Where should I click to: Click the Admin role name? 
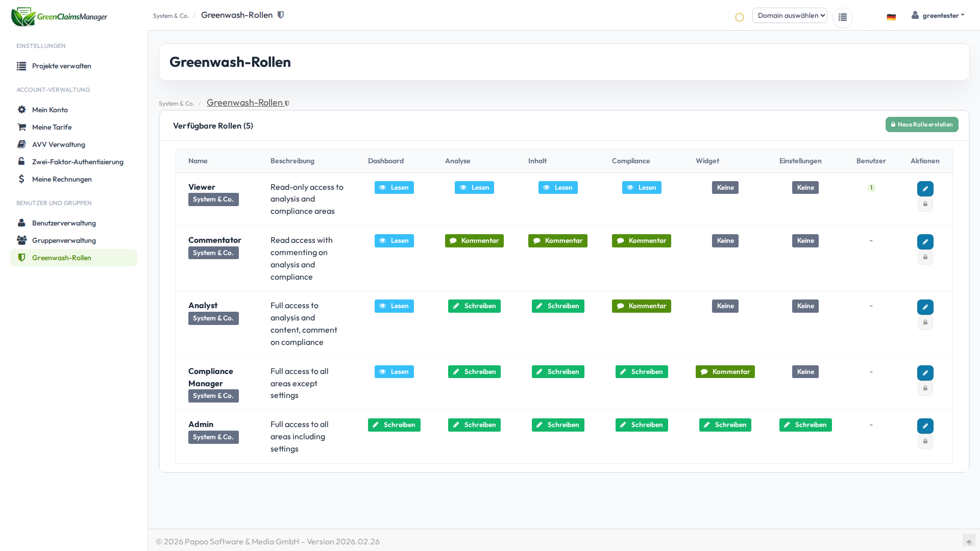pyautogui.click(x=201, y=424)
